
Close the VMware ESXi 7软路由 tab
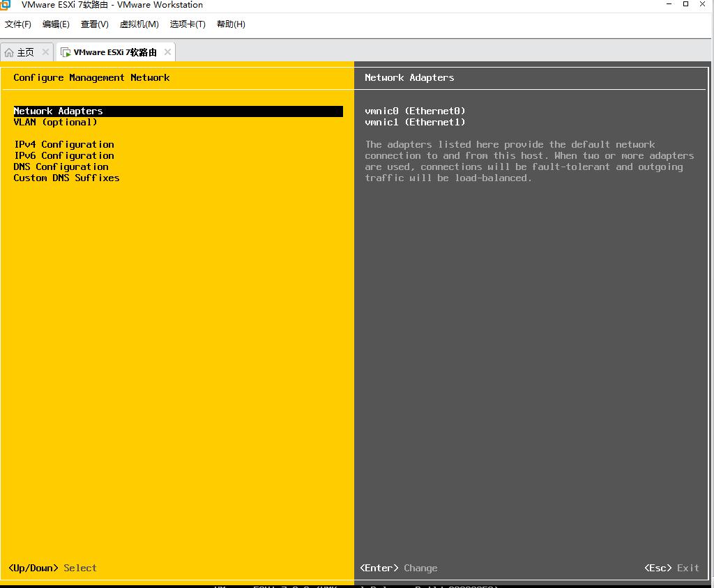167,52
